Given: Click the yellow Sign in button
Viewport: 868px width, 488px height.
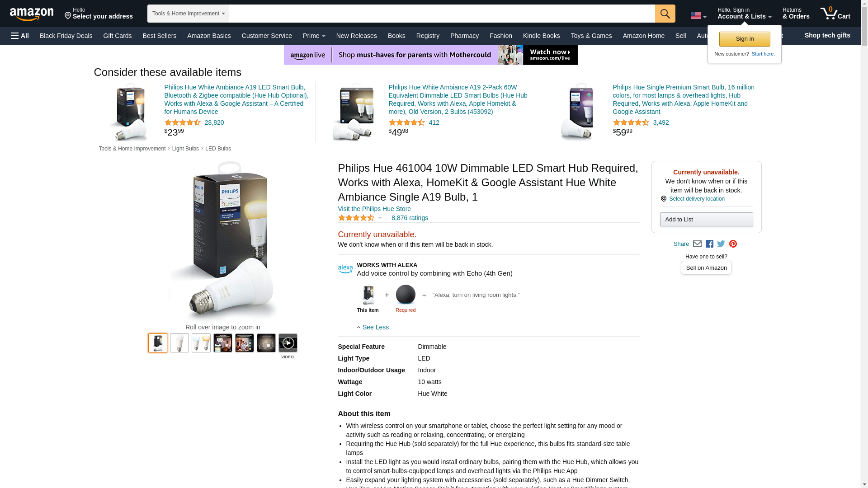Looking at the screenshot, I should [745, 39].
